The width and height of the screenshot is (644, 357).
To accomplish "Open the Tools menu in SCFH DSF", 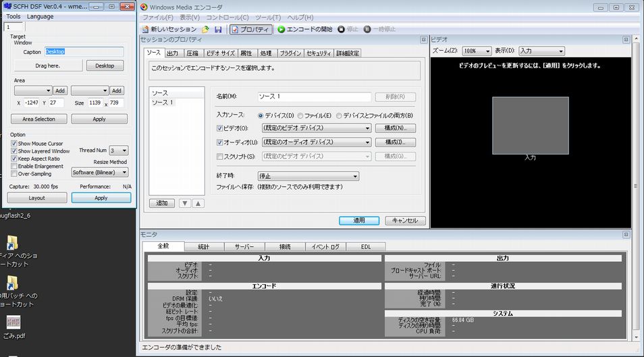I will point(13,16).
